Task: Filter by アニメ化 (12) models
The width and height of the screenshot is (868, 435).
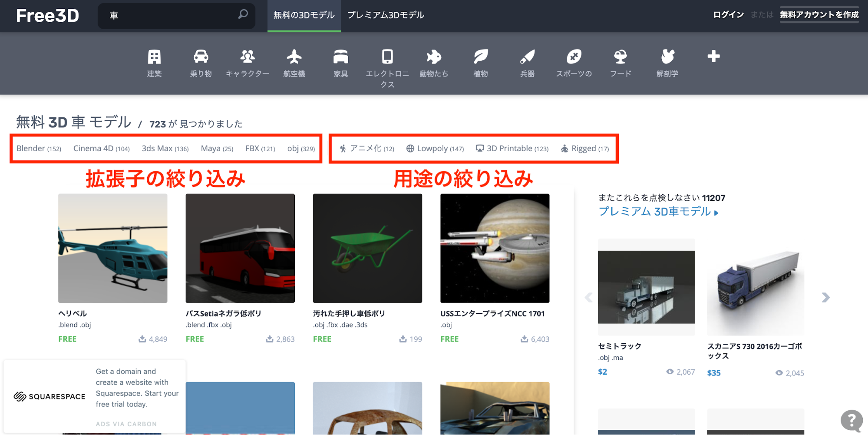Action: (x=367, y=149)
